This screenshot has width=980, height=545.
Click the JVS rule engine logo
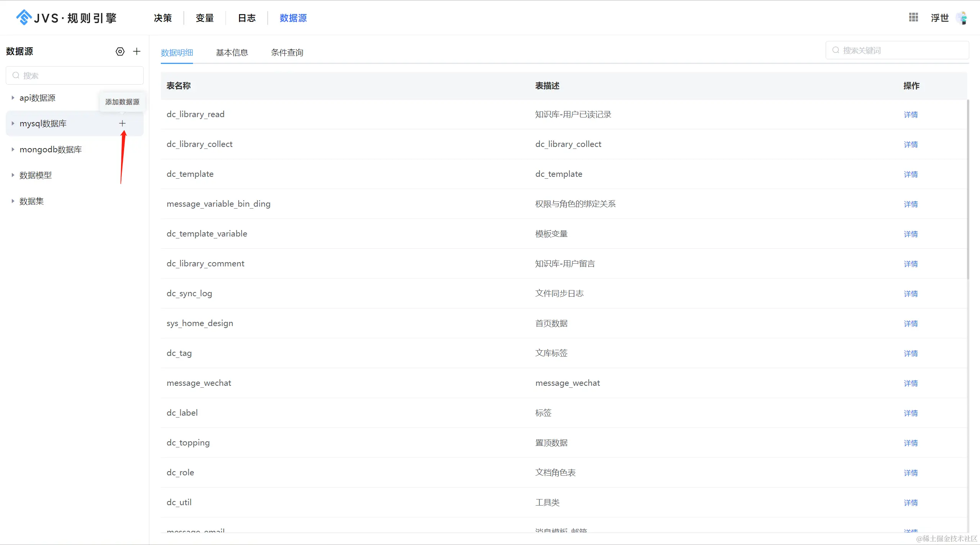[24, 18]
